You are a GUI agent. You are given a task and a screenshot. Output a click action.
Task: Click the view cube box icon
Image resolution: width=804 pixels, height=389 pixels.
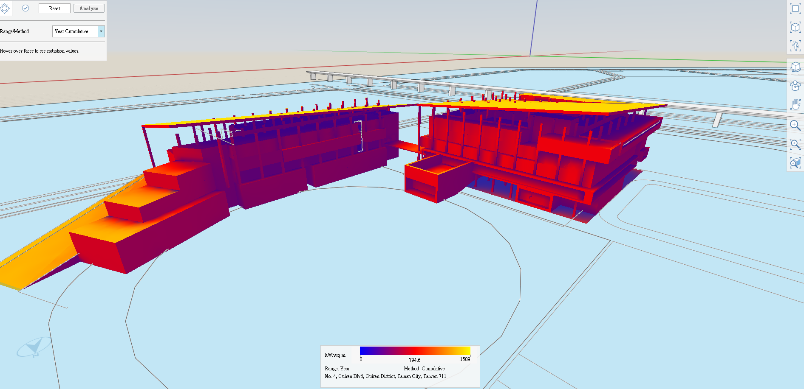(x=795, y=28)
